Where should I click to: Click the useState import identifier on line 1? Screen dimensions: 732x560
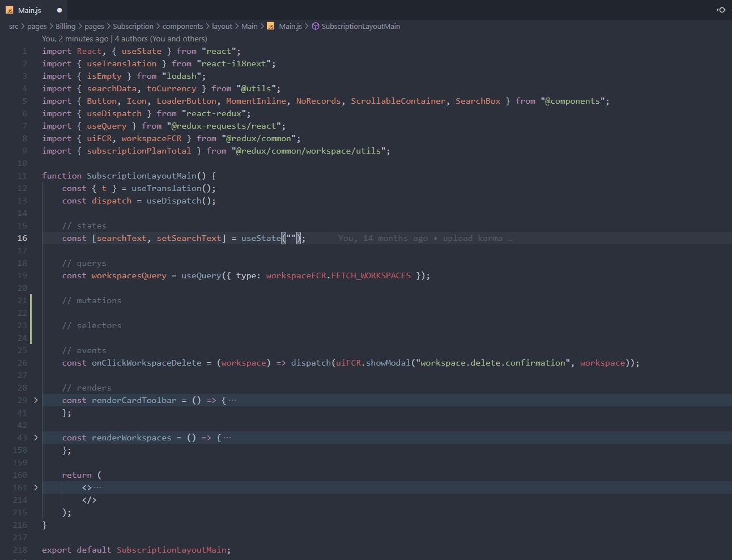point(142,51)
